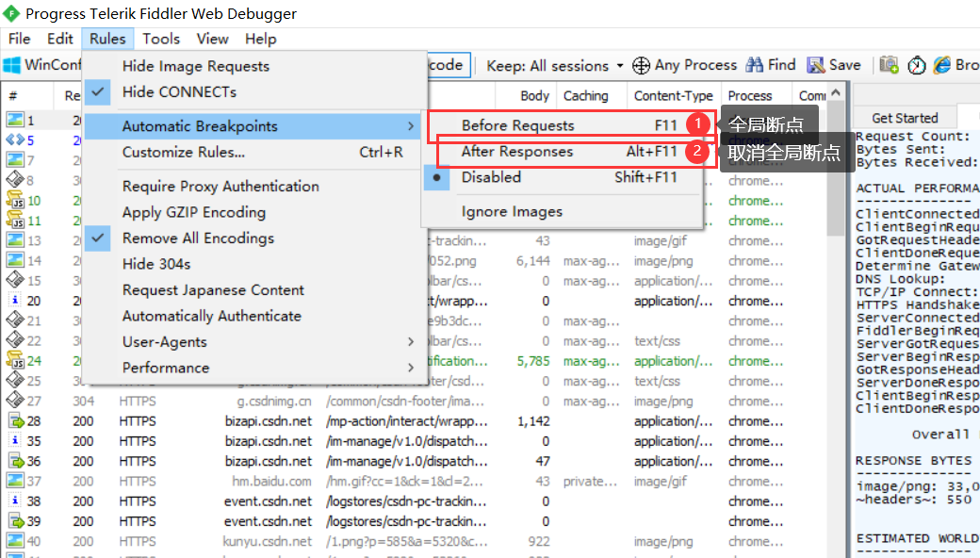Viewport: 980px width, 558px height.
Task: Select session 40 image icon
Action: coord(15,540)
